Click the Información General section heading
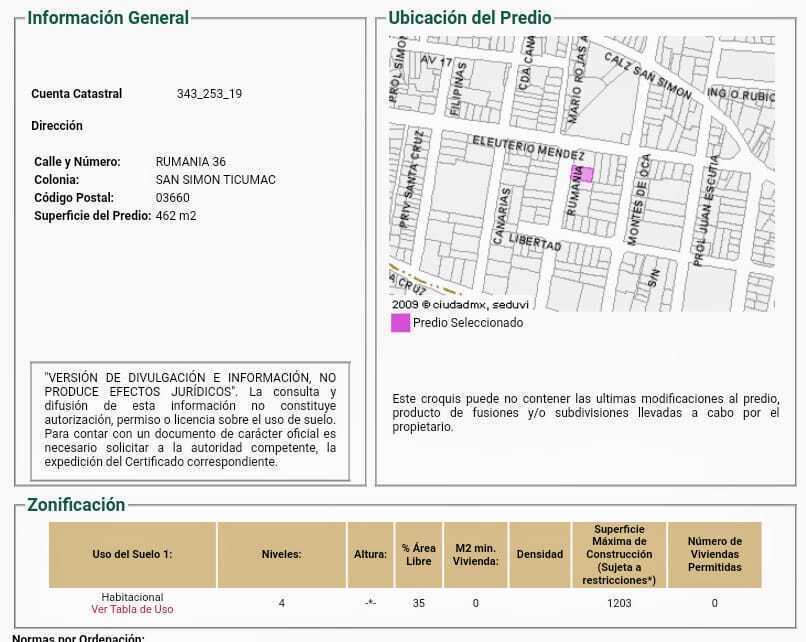 [108, 18]
